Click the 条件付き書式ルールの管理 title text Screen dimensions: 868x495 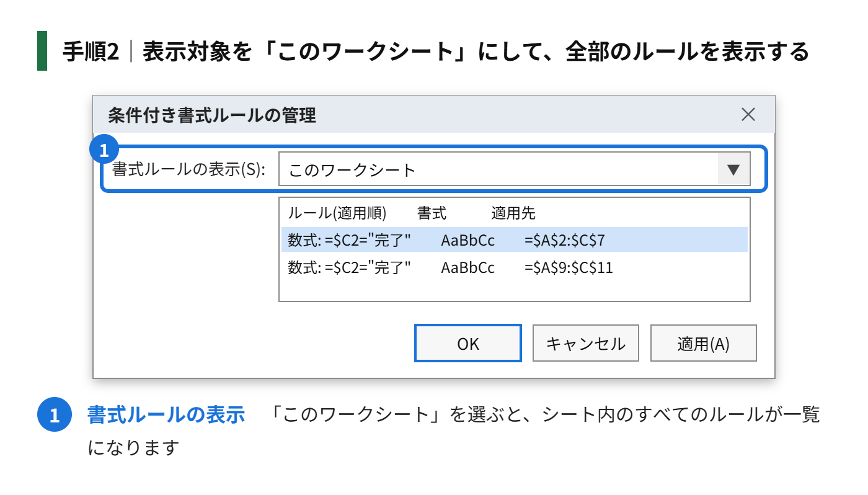point(212,115)
